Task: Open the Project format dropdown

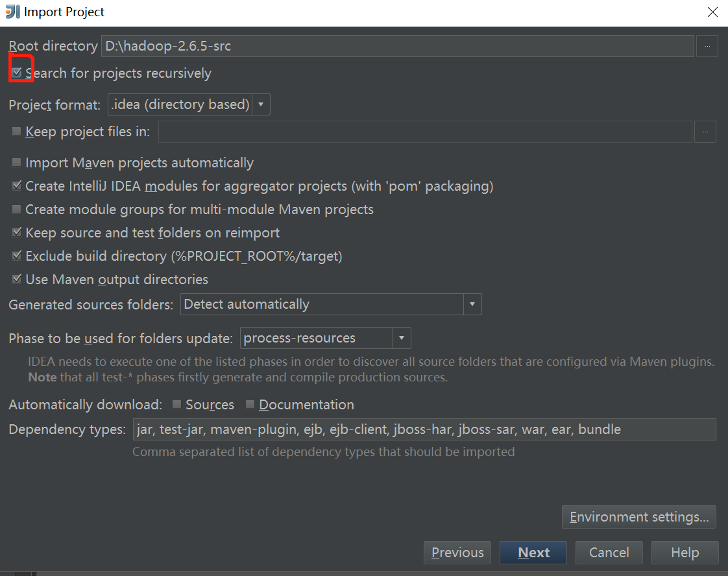Action: click(261, 104)
